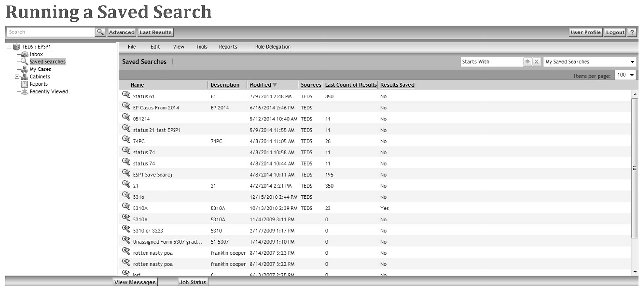Click the magnifying glass search icon
Screen dimensions: 644x291
[100, 32]
